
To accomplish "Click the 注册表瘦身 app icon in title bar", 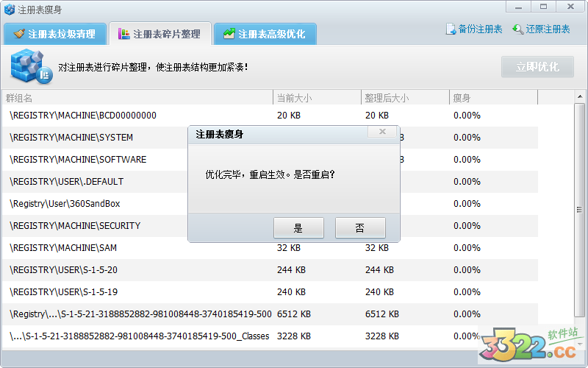I will tap(10, 10).
